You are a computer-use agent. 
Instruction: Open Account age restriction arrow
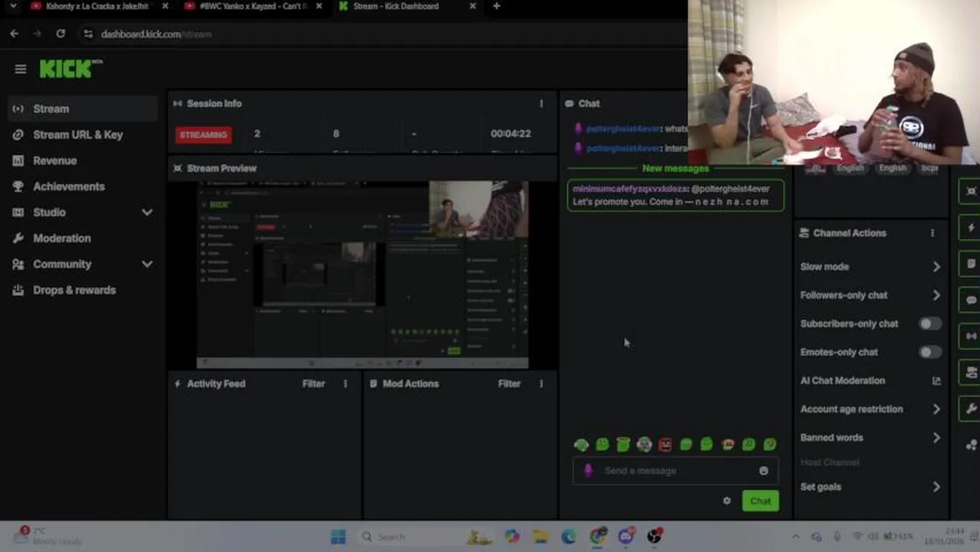click(936, 409)
